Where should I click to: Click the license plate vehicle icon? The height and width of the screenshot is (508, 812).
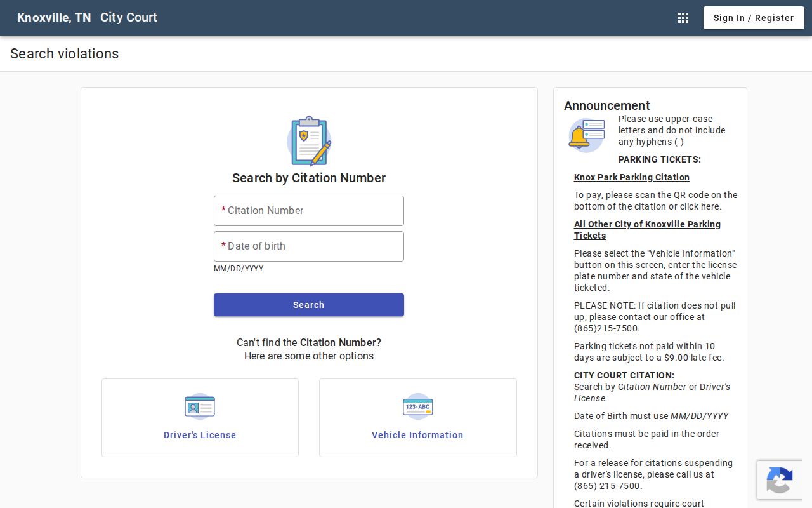coord(417,406)
